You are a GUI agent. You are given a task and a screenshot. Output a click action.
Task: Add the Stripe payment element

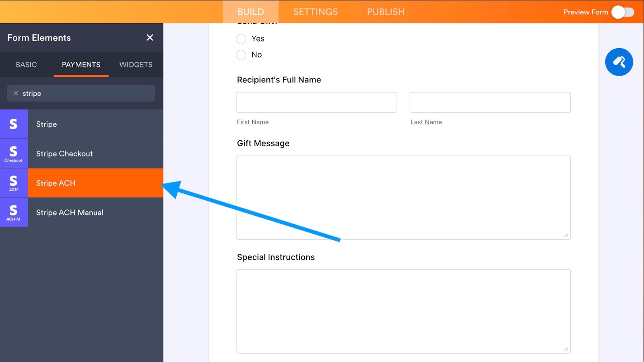pyautogui.click(x=82, y=124)
